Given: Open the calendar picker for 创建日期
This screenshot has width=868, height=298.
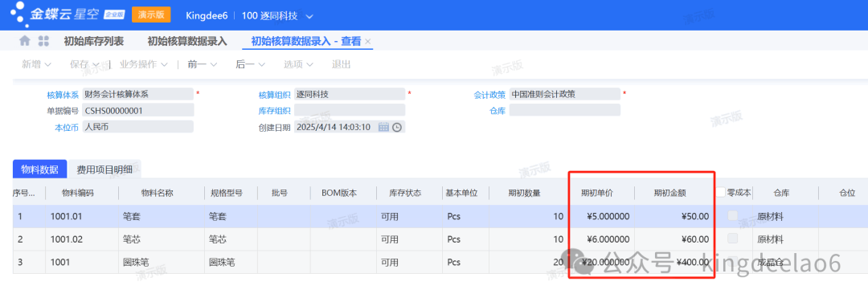Looking at the screenshot, I should (383, 127).
